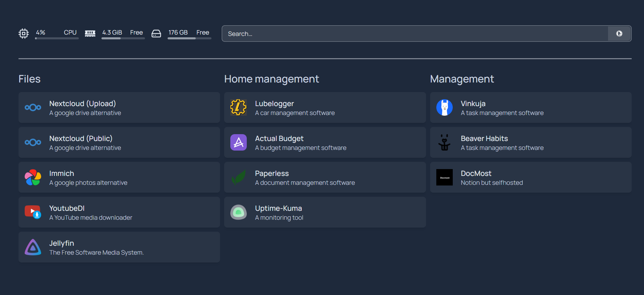The height and width of the screenshot is (295, 644).
Task: Click the Beaver Habits icon
Action: [445, 142]
